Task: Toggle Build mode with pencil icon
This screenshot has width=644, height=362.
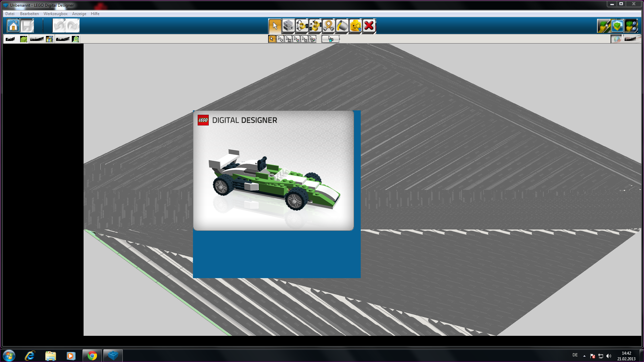Action: 603,26
